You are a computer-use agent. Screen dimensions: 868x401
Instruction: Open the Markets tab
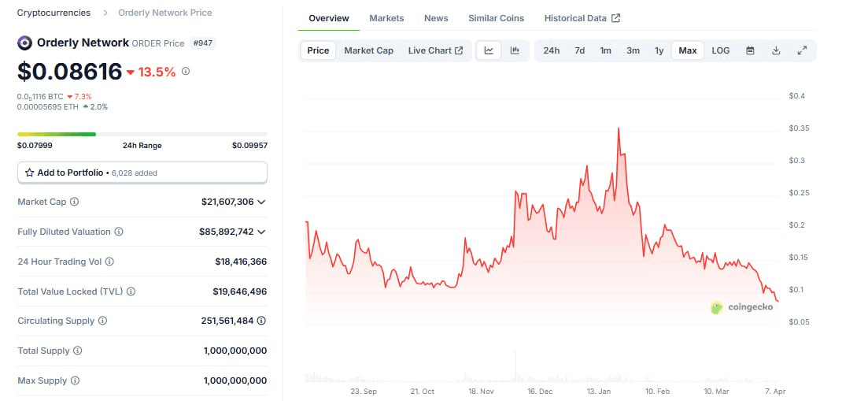point(386,18)
